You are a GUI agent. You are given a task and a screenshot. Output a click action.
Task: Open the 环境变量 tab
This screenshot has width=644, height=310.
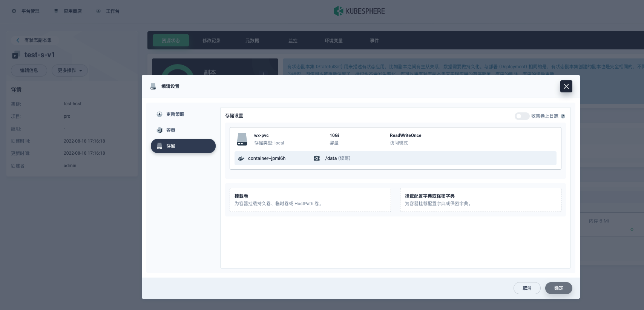[334, 40]
